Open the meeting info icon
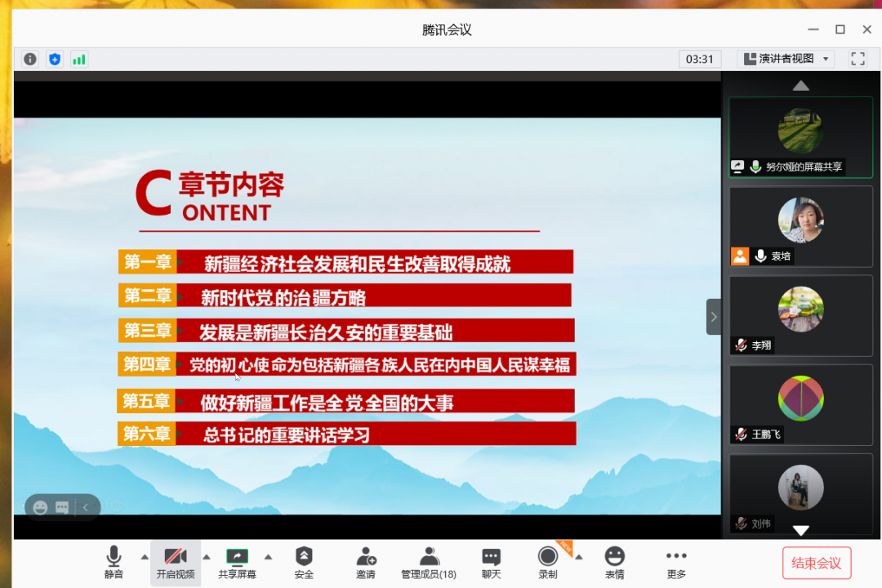 (x=29, y=58)
